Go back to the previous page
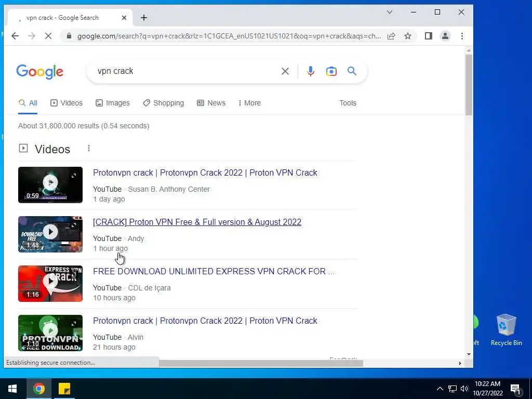Viewport: 532px width, 399px height. pos(15,36)
